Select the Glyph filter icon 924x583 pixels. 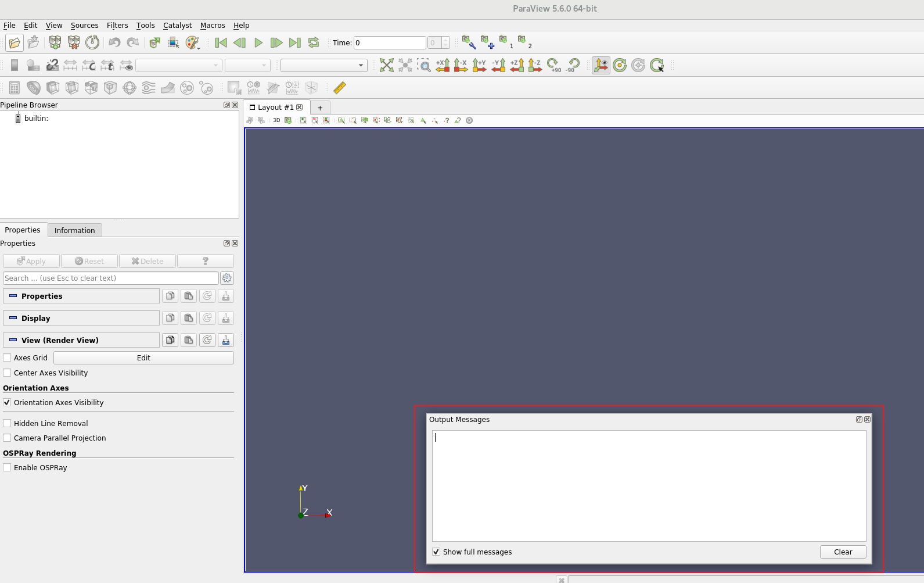pos(130,88)
